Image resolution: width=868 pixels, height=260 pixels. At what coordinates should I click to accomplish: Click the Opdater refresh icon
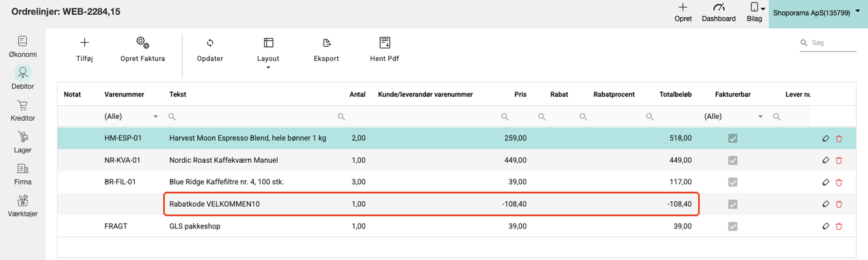(x=210, y=43)
